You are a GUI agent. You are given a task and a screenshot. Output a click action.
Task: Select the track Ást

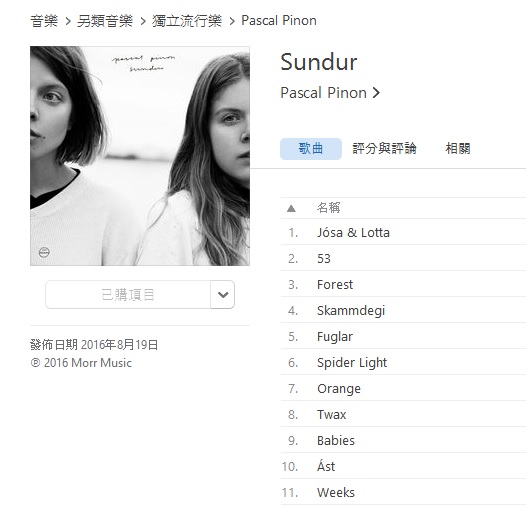click(403, 466)
